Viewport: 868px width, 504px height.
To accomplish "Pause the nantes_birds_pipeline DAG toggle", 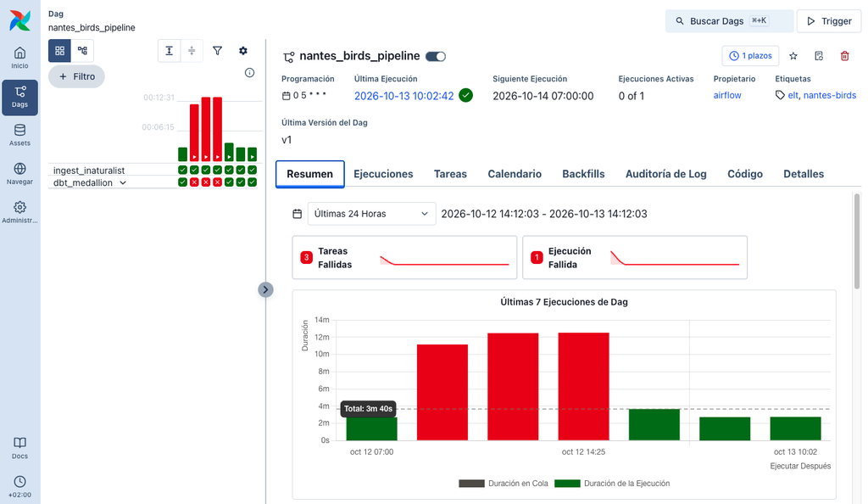I will pyautogui.click(x=436, y=57).
